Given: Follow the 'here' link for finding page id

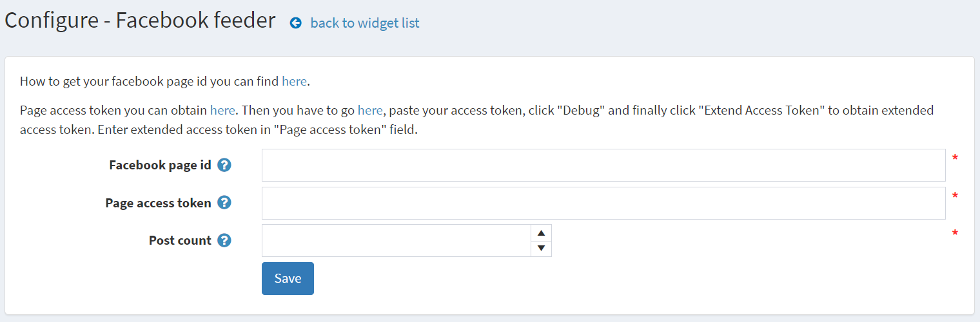Looking at the screenshot, I should coord(295,81).
